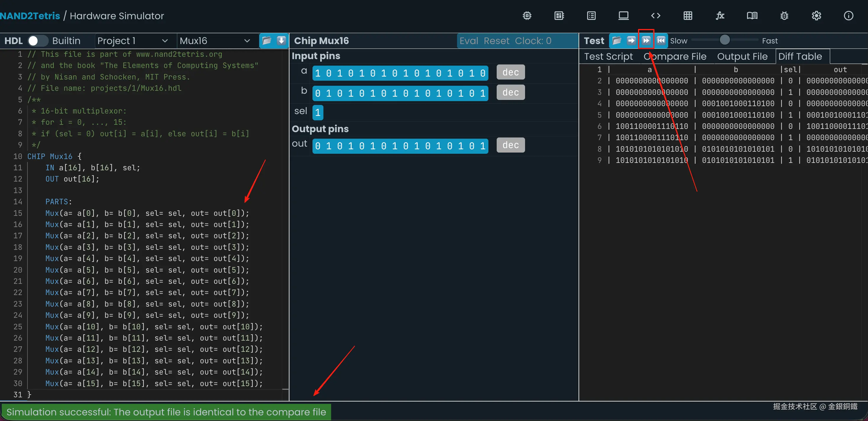Viewport: 868px width, 421px height.
Task: Open the grid bitmap editor icon
Action: pos(688,16)
